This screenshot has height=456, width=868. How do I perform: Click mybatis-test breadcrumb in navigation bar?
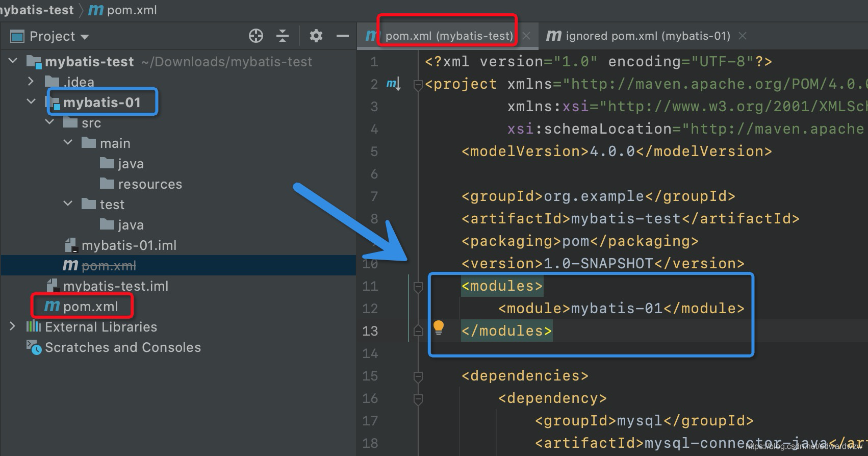click(37, 10)
